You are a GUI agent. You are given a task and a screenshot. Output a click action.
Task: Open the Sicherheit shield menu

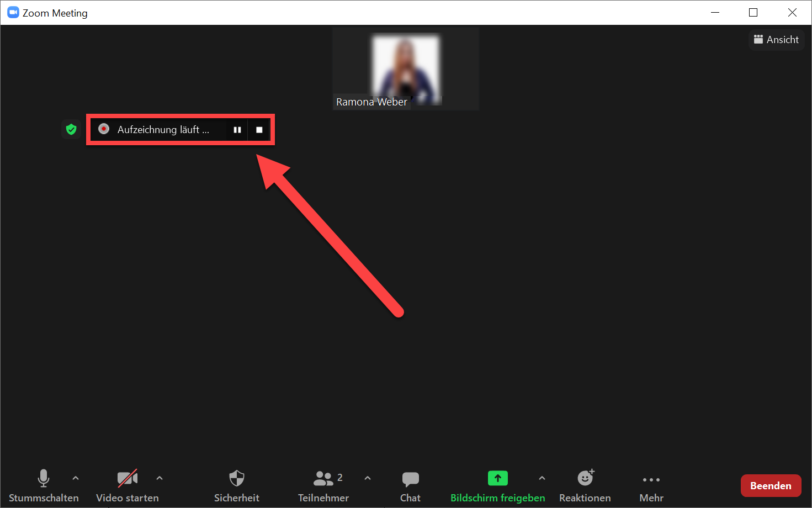(x=237, y=486)
